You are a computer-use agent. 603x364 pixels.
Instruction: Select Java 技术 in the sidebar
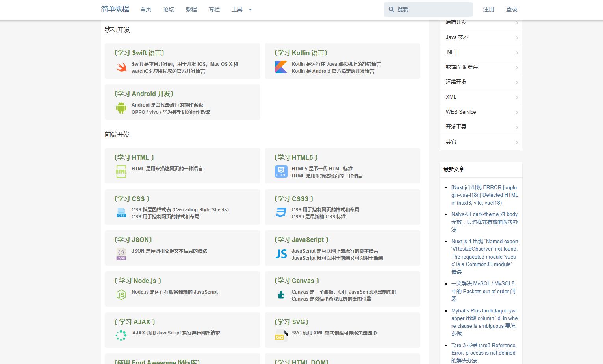[457, 37]
